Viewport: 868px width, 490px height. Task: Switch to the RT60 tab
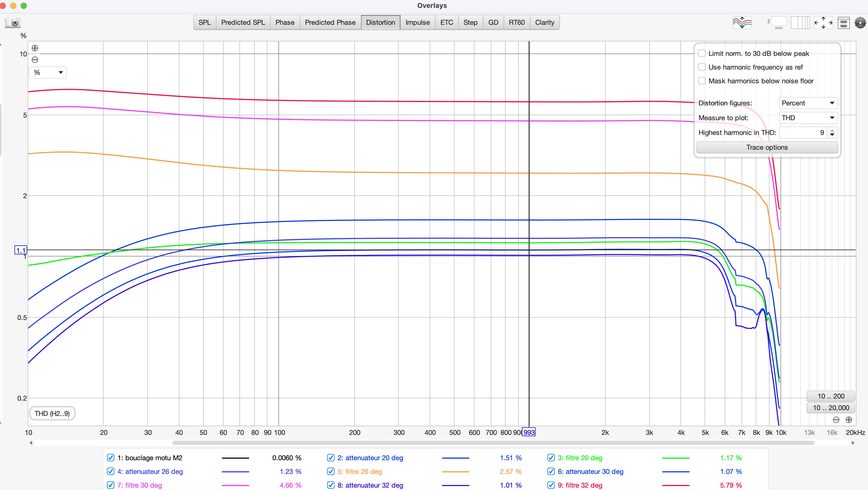[516, 23]
